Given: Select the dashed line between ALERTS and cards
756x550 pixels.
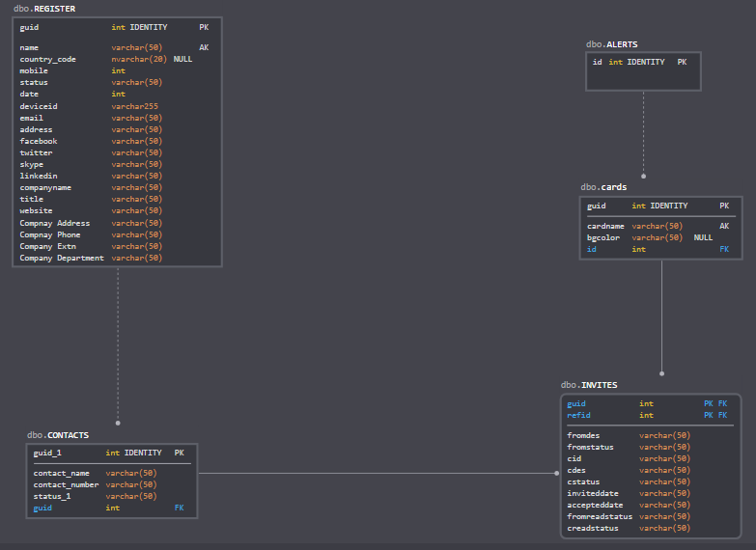Looking at the screenshot, I should click(x=643, y=133).
